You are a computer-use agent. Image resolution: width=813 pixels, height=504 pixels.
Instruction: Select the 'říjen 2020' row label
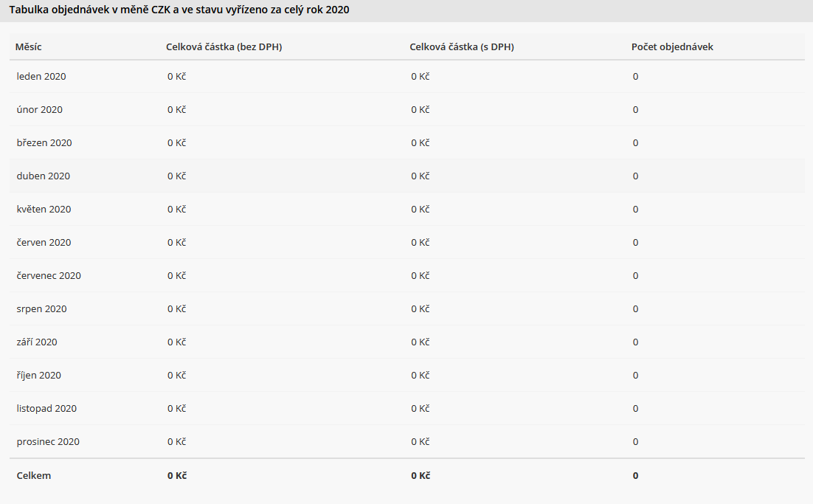[38, 375]
